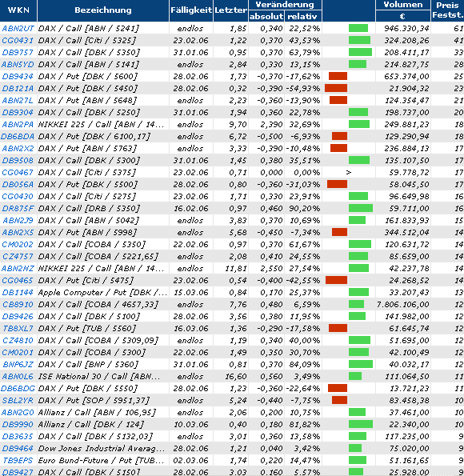Select the ABN2PA NIKKEI 225 link
Screen dimensions: 464x476
click(18, 125)
